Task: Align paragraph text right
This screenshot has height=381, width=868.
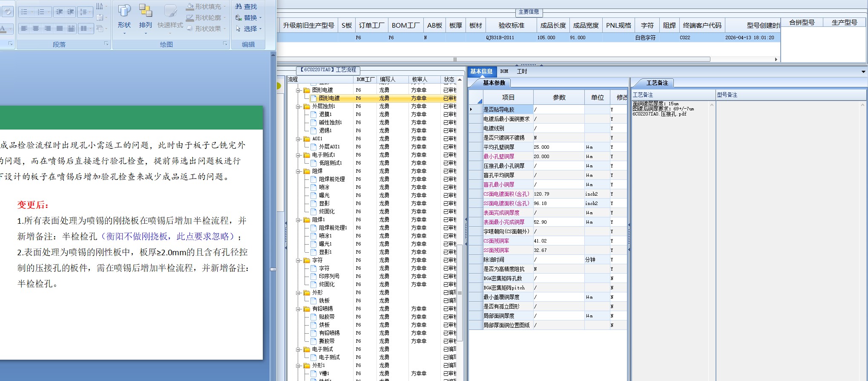Action: coord(48,29)
